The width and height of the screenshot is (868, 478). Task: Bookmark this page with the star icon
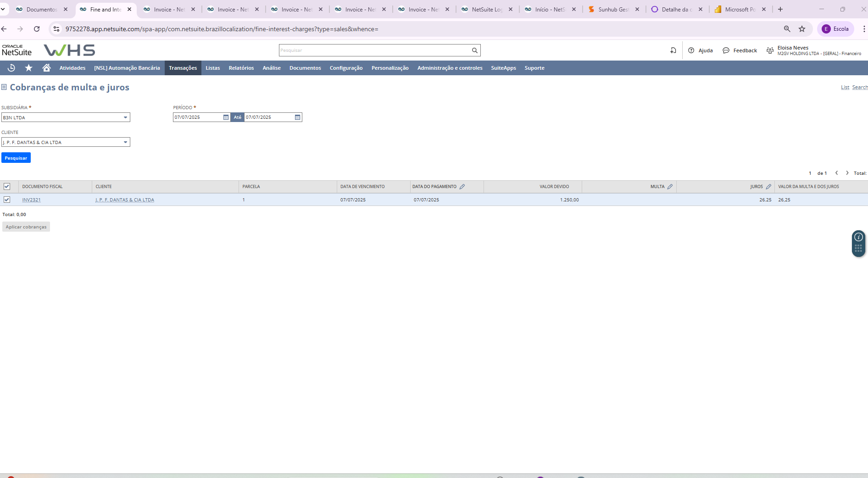[x=802, y=29]
